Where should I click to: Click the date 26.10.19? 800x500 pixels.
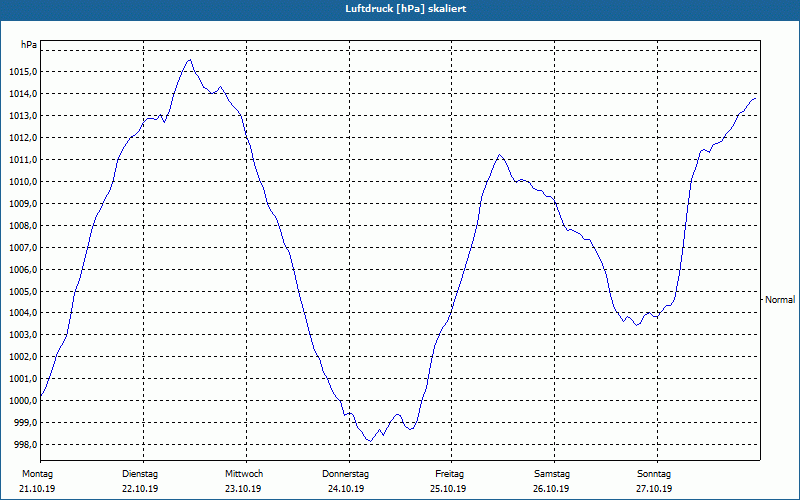click(551, 489)
